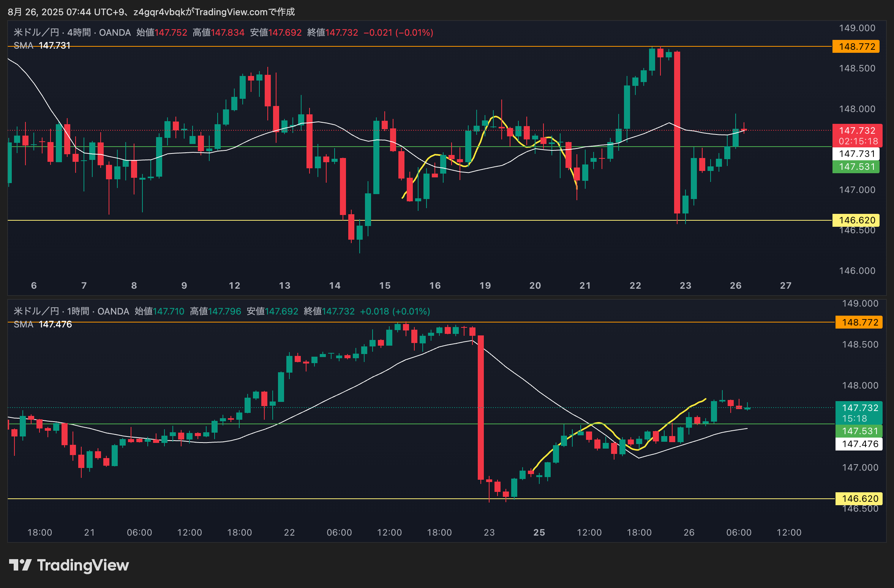Click the 安値147.692 low value in upper chart
This screenshot has width=894, height=588.
click(x=276, y=33)
